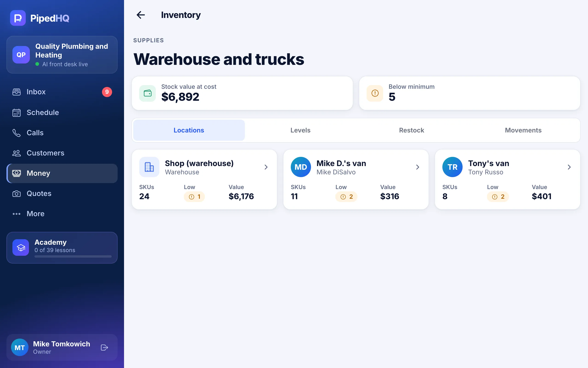Click the red 9 notification badge
The width and height of the screenshot is (588, 368).
pyautogui.click(x=107, y=92)
